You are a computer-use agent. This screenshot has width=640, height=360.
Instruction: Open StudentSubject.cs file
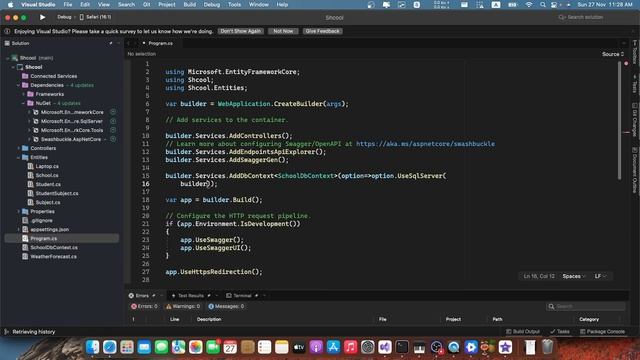click(x=57, y=193)
